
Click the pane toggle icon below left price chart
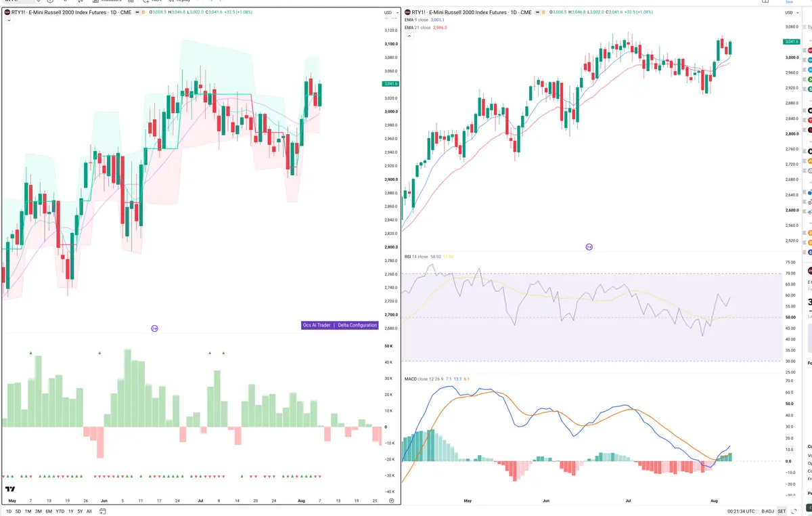(x=154, y=328)
